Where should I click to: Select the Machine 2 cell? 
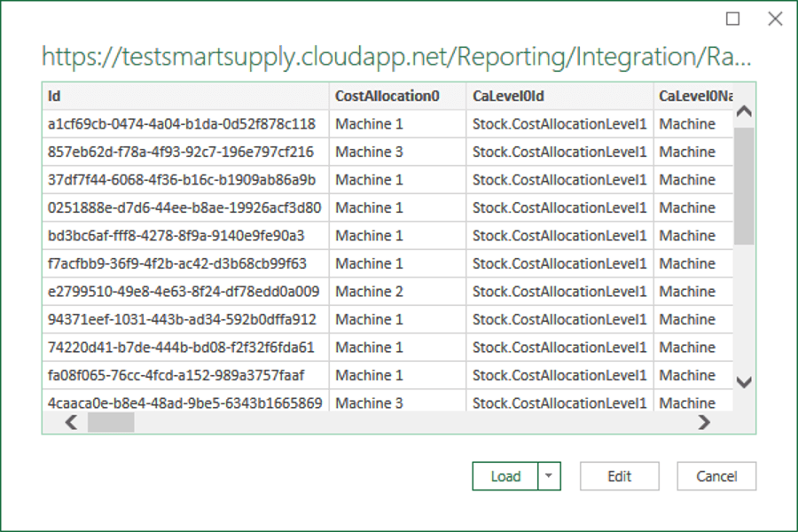coord(370,292)
